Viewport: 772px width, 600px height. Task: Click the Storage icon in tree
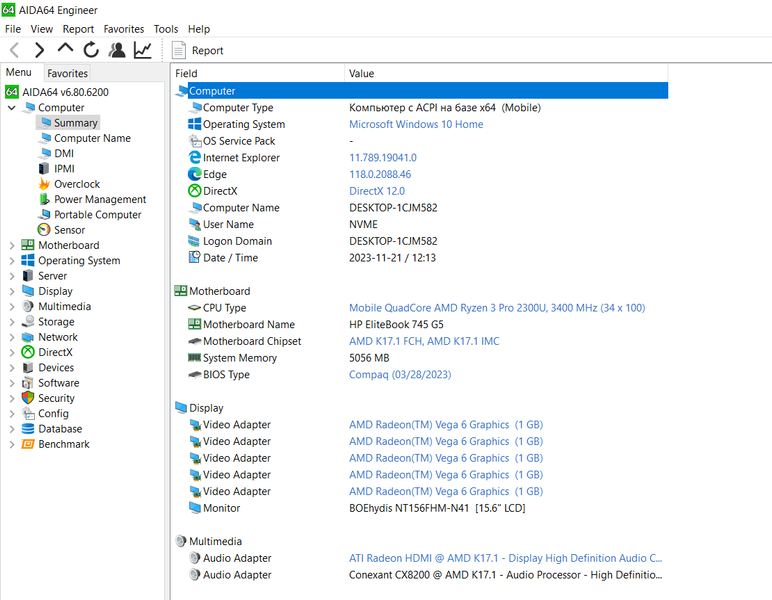point(28,321)
